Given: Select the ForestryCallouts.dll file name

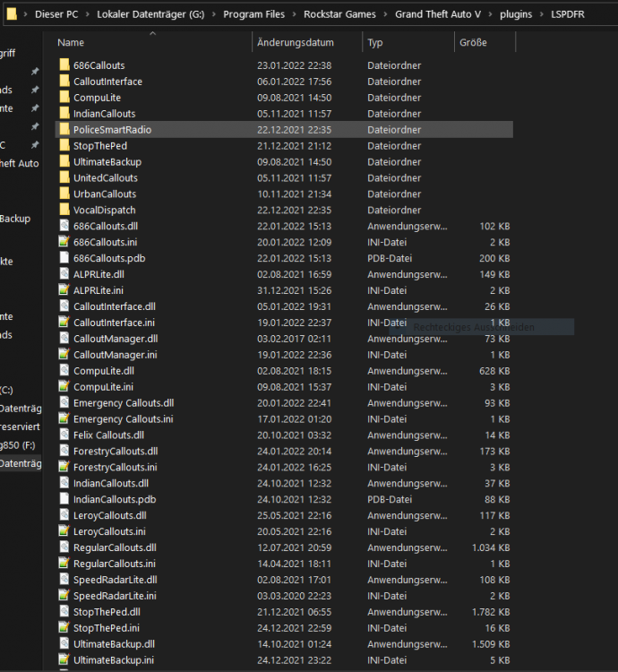Looking at the screenshot, I should (x=116, y=451).
